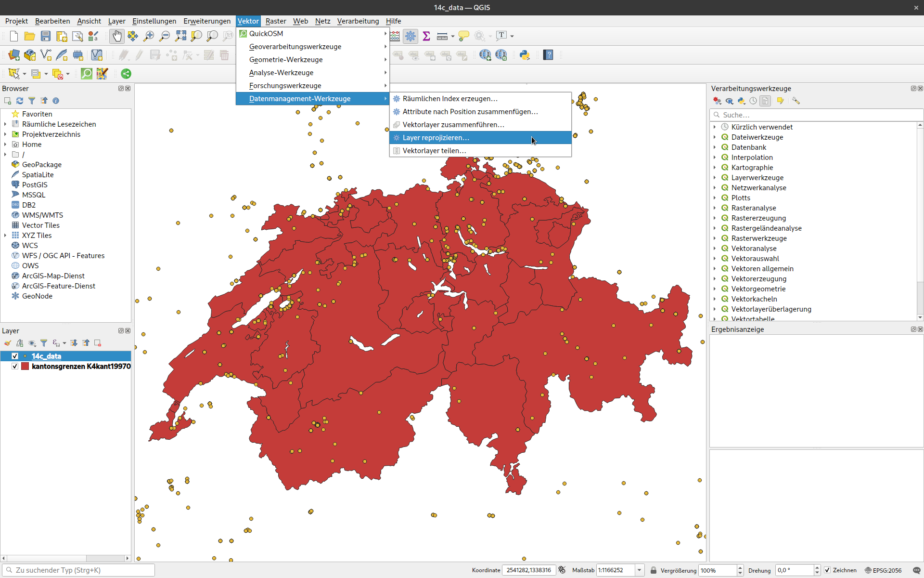This screenshot has width=924, height=578.
Task: Toggle visibility of 14c_data layer
Action: coord(15,356)
